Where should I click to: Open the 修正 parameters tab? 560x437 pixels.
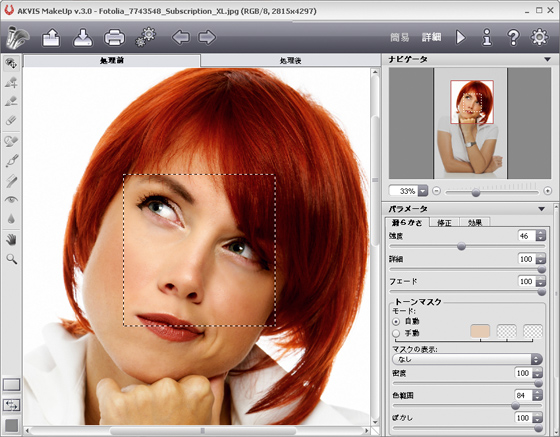444,222
